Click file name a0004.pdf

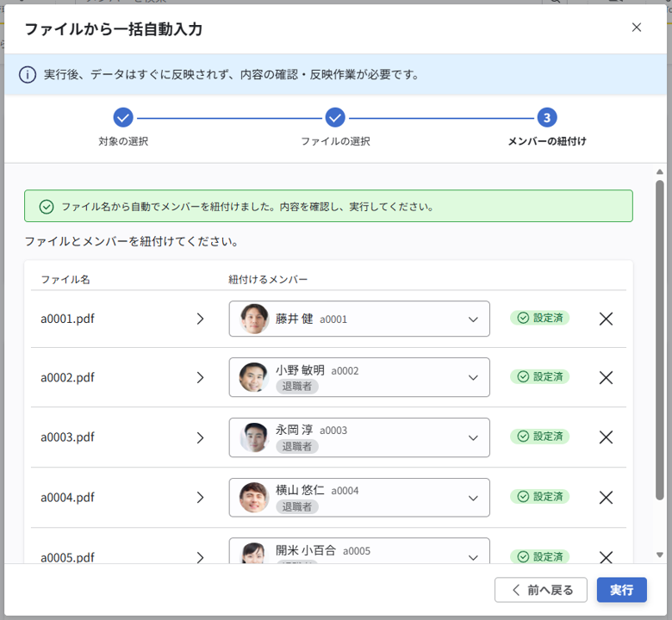click(67, 498)
